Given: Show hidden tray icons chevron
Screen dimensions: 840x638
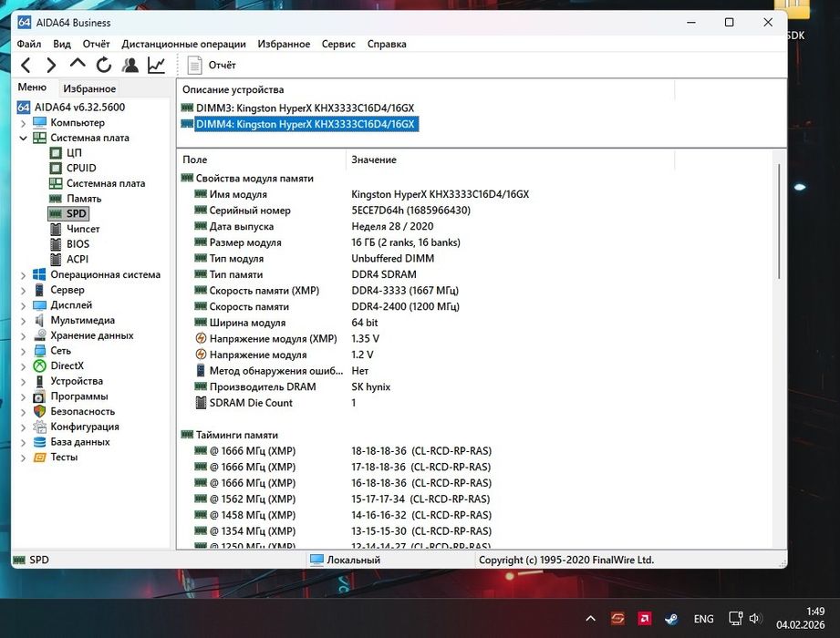Looking at the screenshot, I should click(x=590, y=619).
